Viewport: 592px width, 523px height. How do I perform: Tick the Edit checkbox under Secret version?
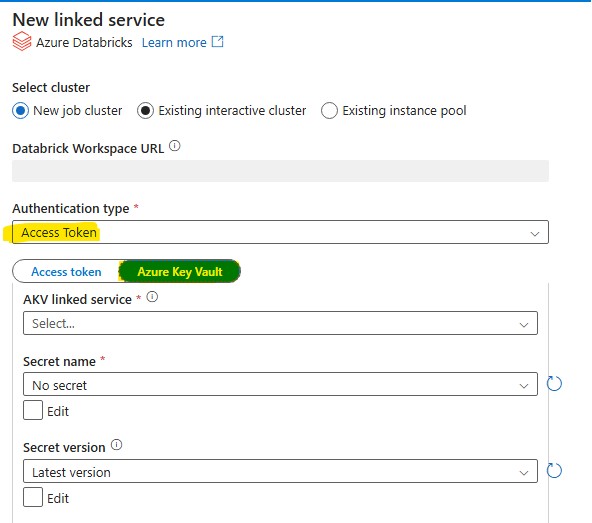pos(33,497)
